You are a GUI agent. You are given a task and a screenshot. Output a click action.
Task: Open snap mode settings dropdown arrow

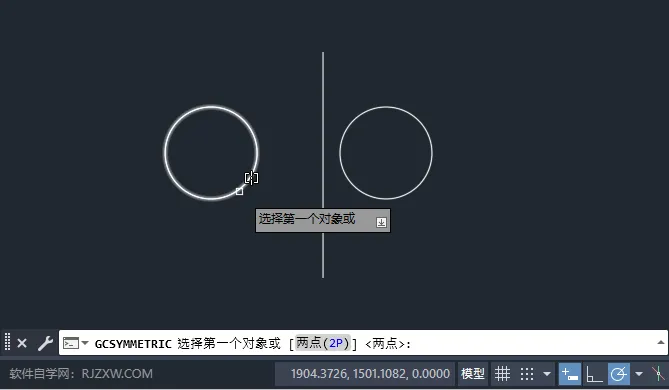(547, 374)
